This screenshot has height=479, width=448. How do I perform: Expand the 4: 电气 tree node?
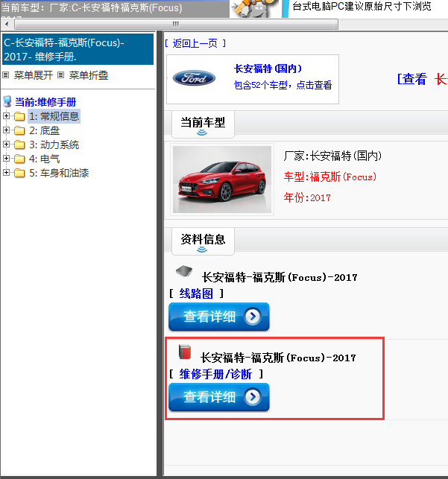click(6, 159)
